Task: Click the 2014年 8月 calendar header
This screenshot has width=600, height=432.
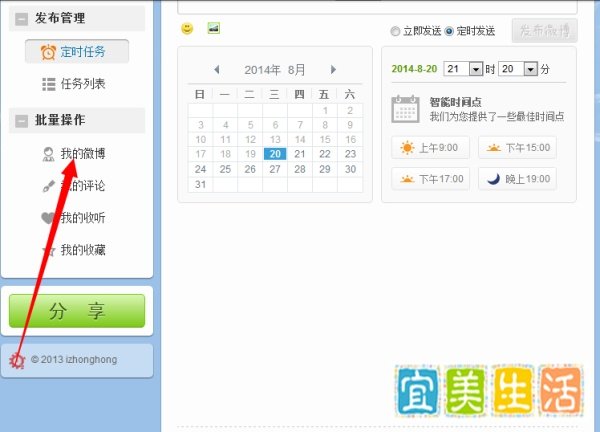Action: 275,70
